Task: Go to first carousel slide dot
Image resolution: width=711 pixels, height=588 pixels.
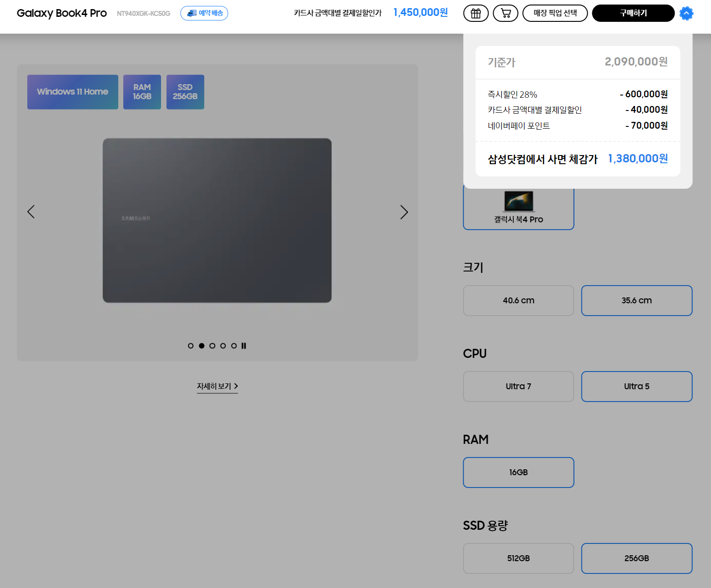Action: tap(191, 346)
